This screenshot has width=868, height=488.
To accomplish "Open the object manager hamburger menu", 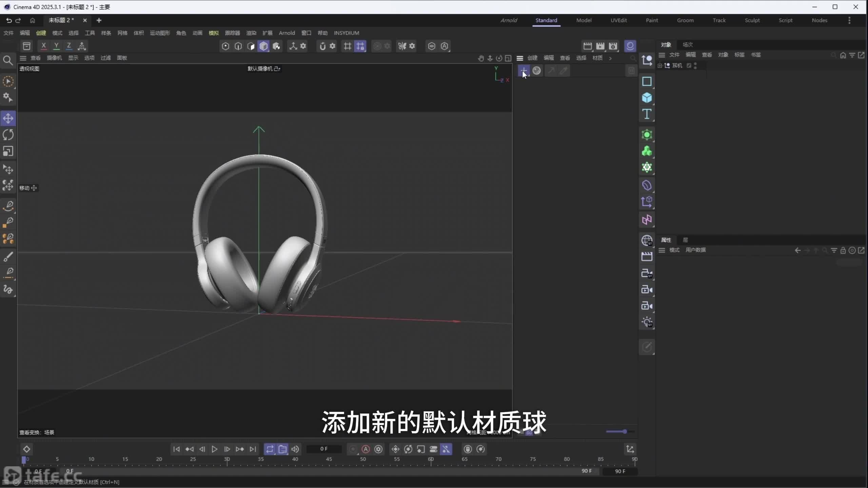I will coord(662,55).
